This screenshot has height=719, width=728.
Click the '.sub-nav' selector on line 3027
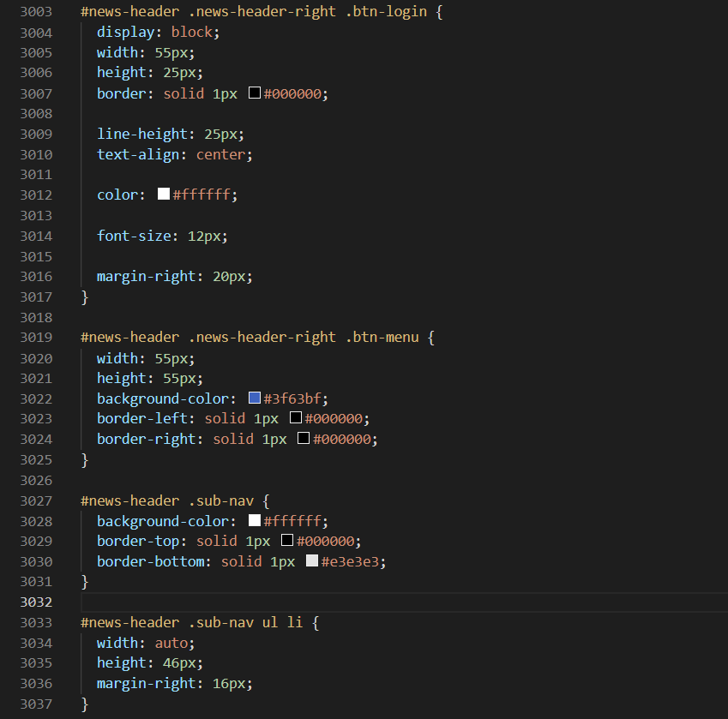point(221,501)
